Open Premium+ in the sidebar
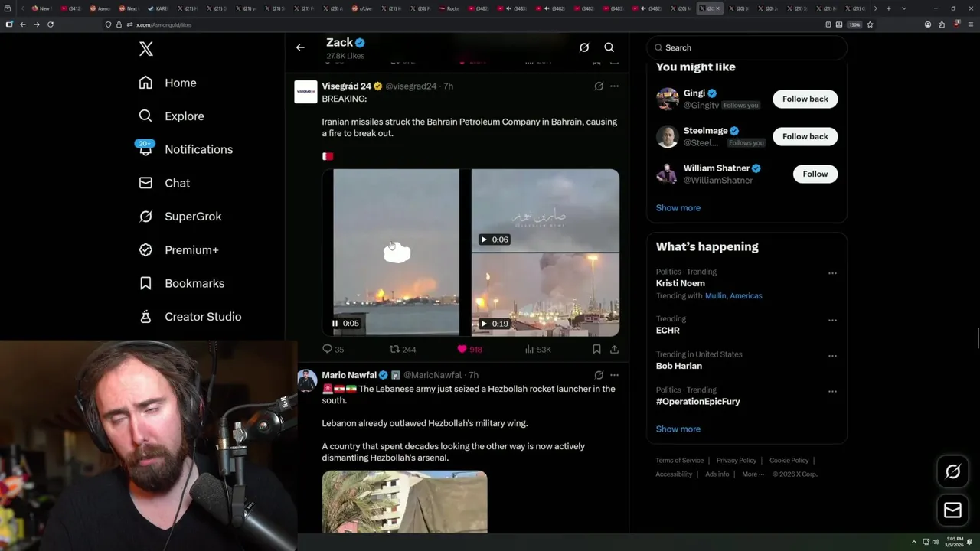The height and width of the screenshot is (551, 980). click(178, 250)
